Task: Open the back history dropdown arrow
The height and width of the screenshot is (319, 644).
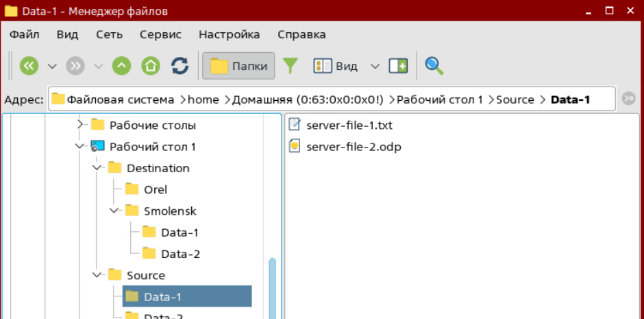Action: pos(52,66)
